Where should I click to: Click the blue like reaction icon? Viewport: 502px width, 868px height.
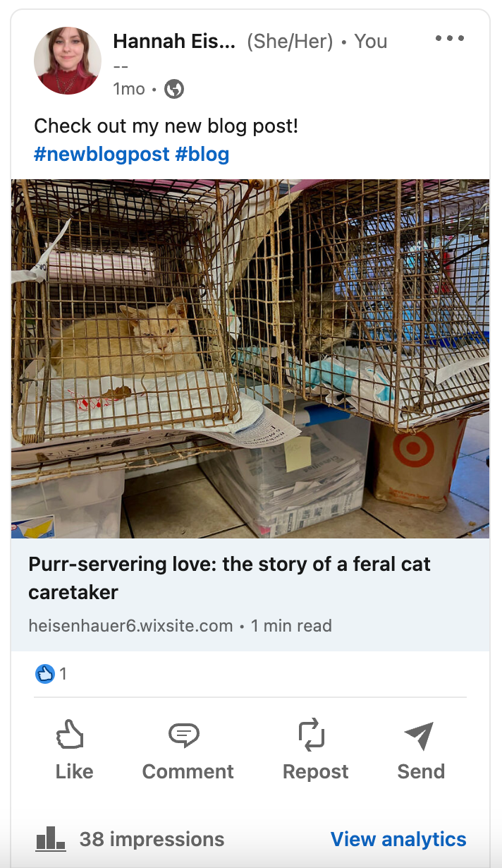point(44,674)
